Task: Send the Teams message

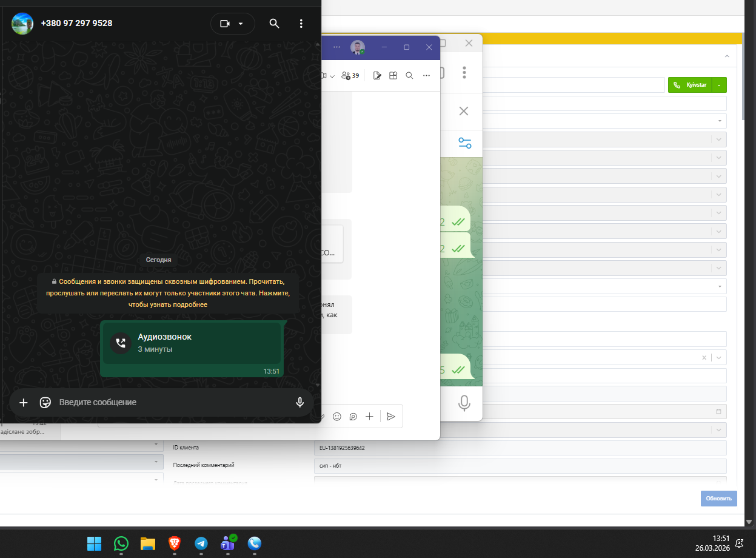Action: click(391, 416)
